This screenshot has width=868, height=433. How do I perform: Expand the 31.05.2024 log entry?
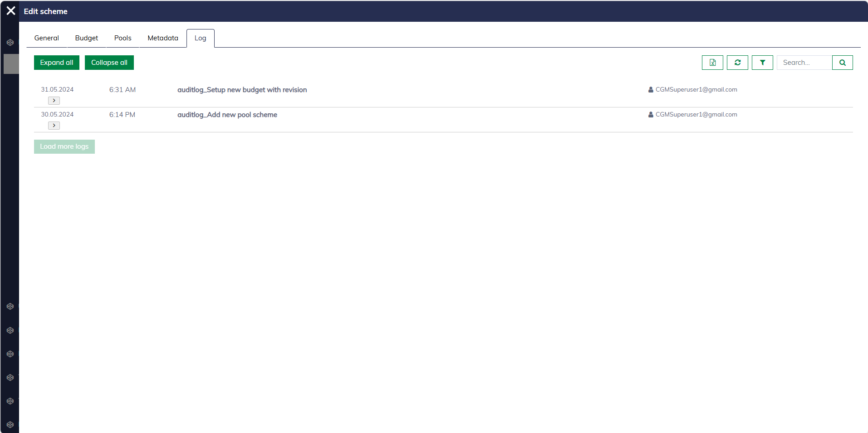click(x=54, y=101)
